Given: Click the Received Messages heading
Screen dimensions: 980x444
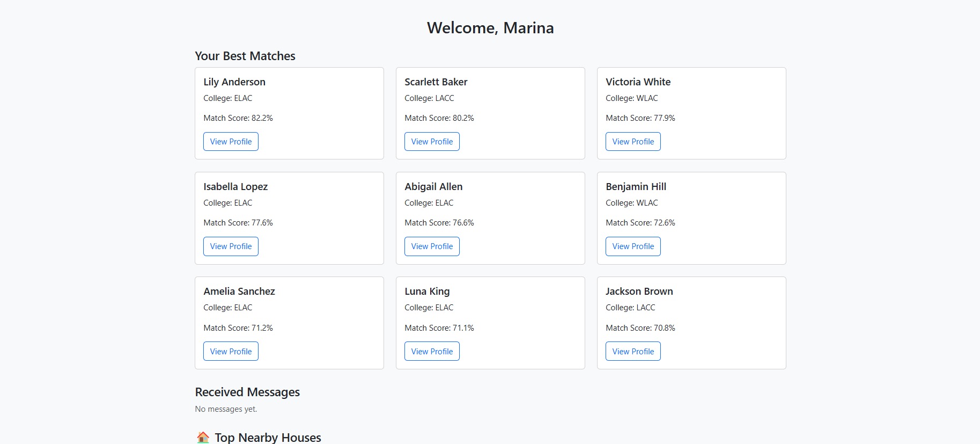Looking at the screenshot, I should pyautogui.click(x=247, y=392).
